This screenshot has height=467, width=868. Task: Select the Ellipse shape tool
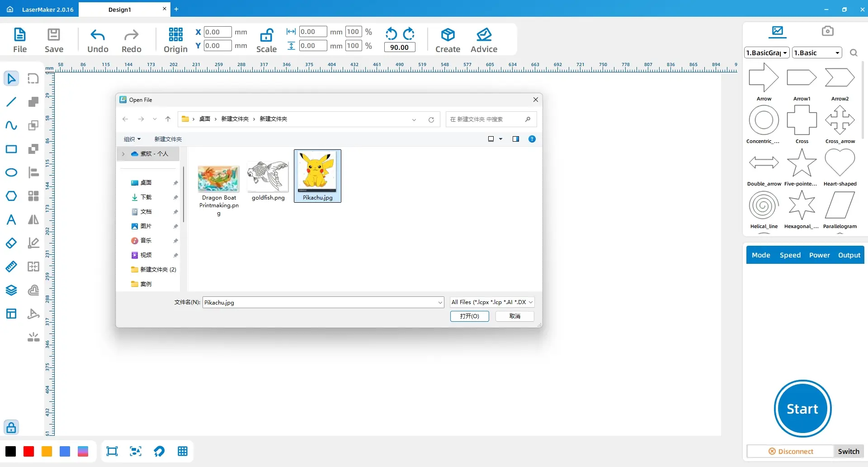tap(11, 172)
